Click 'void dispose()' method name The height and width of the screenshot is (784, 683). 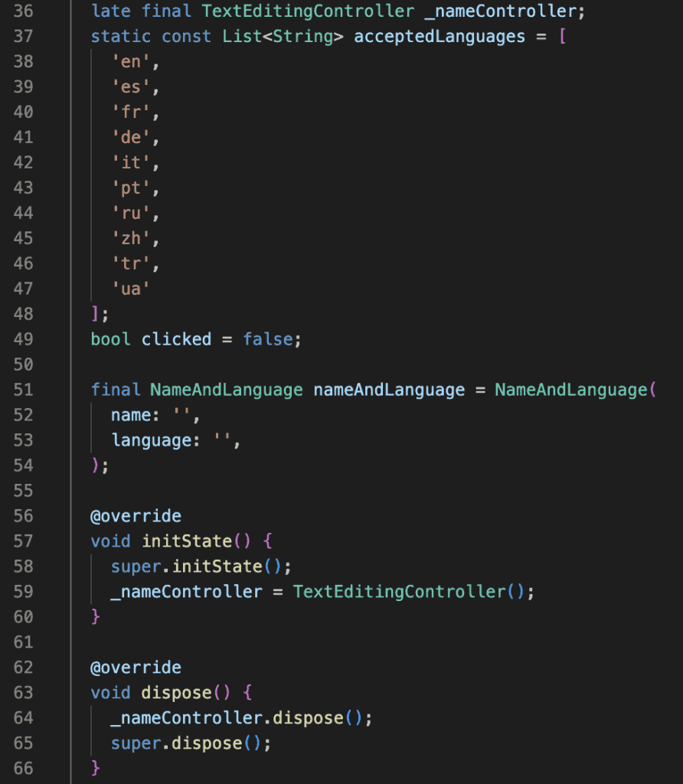176,693
